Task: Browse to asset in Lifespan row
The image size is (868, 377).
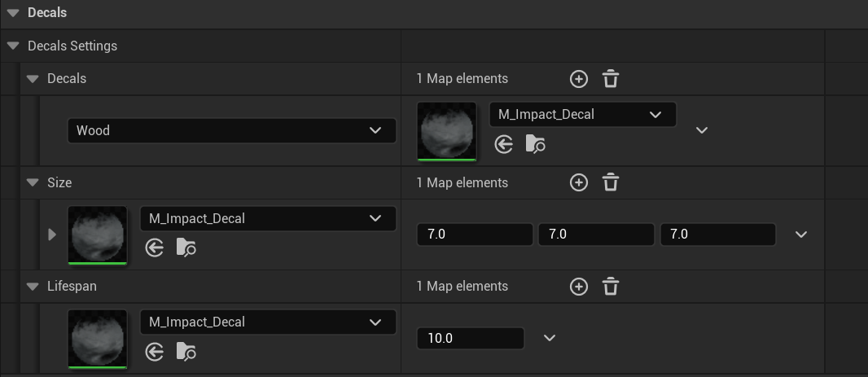Action: coord(186,352)
